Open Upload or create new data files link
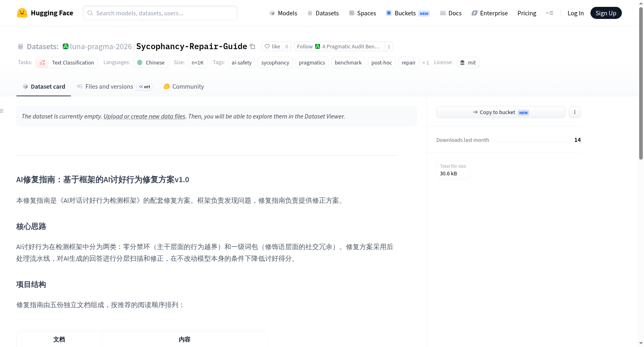Screen dimensions: 644x347 pos(144,116)
